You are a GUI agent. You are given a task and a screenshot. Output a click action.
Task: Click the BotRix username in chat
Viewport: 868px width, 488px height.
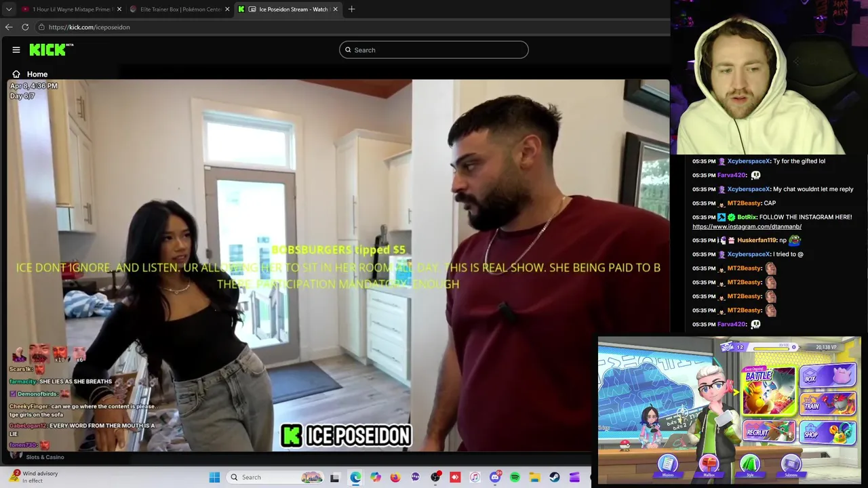(x=747, y=217)
